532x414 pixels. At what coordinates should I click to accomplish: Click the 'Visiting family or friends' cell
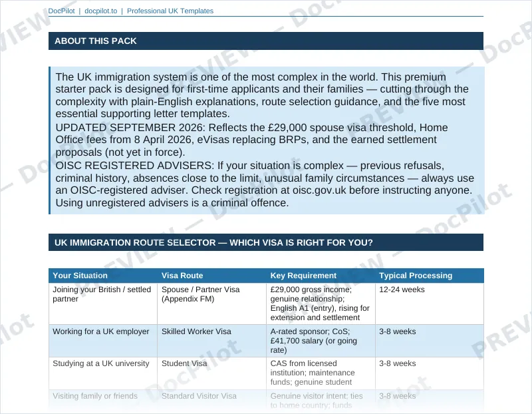(103, 401)
